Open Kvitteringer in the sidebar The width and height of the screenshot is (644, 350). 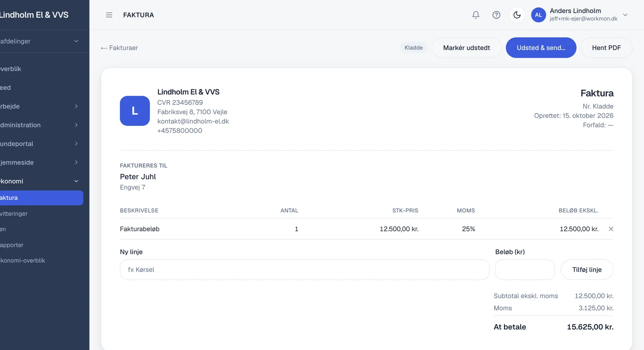click(x=39, y=214)
